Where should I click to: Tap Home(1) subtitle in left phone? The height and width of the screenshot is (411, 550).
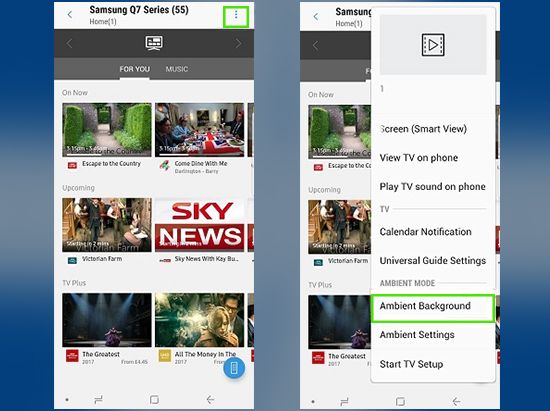point(103,22)
